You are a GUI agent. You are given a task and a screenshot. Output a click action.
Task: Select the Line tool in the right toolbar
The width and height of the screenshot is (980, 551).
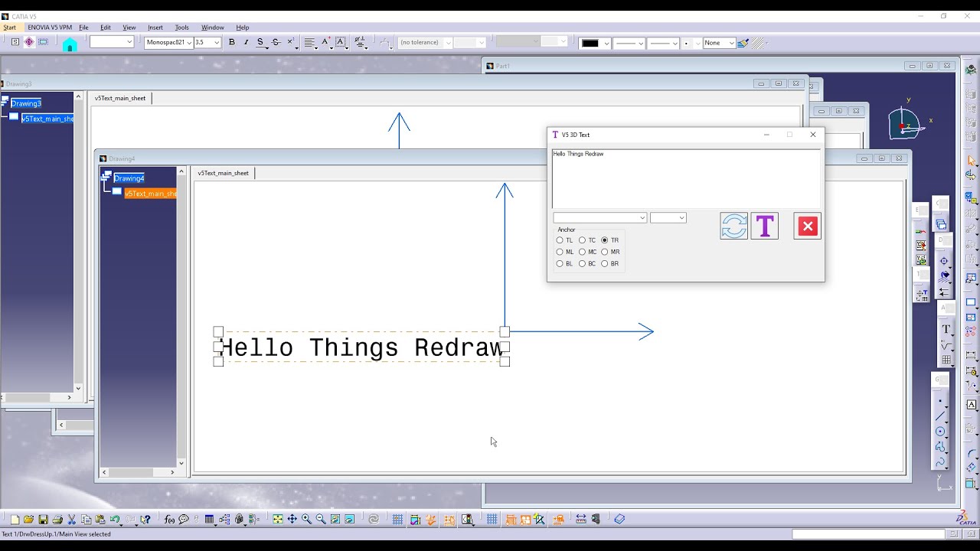point(940,414)
